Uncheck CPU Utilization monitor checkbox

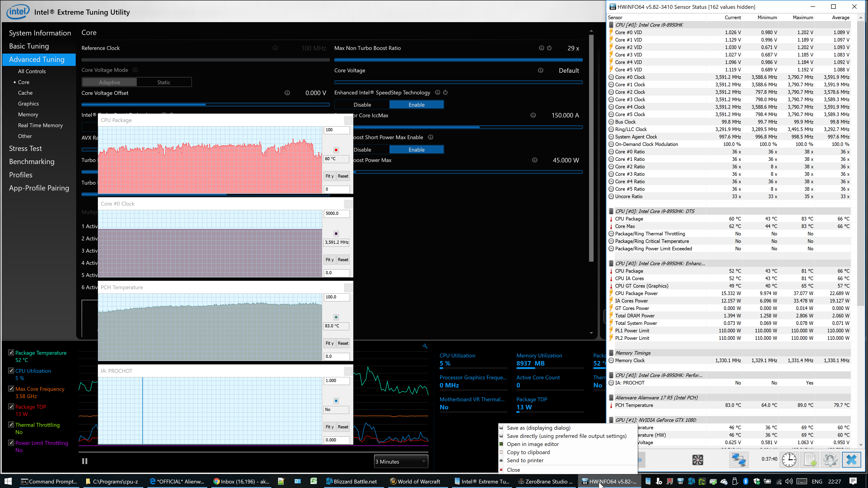click(x=11, y=371)
